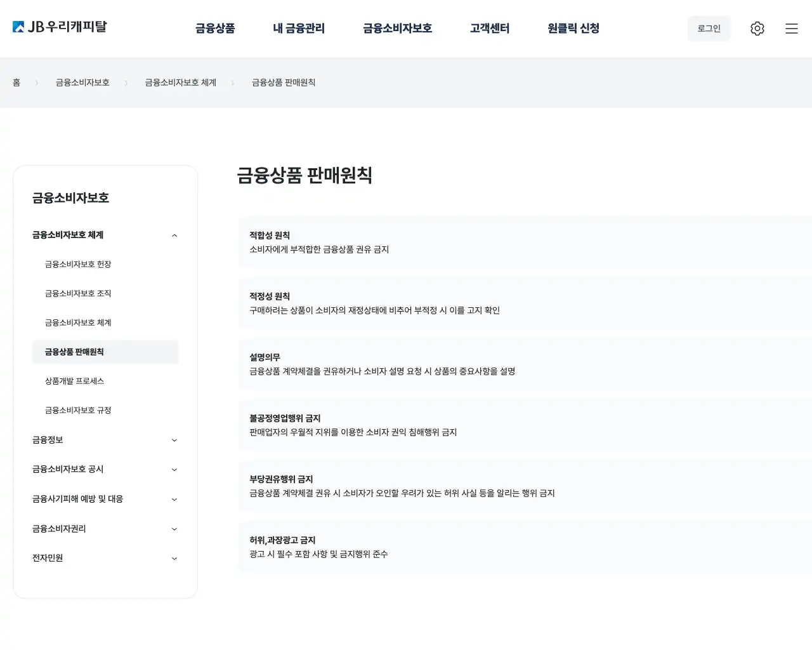Click 금융소비자보호 in the breadcrumb
This screenshot has width=812, height=650.
pos(82,83)
